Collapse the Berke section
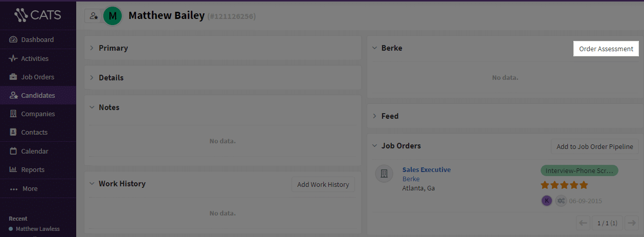The image size is (644, 237). (x=374, y=48)
